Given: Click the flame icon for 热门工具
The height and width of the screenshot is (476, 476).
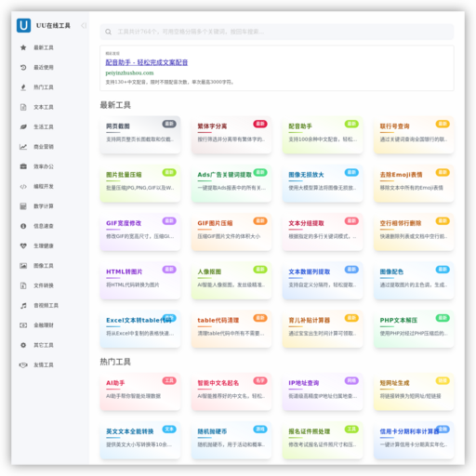Looking at the screenshot, I should (23, 87).
